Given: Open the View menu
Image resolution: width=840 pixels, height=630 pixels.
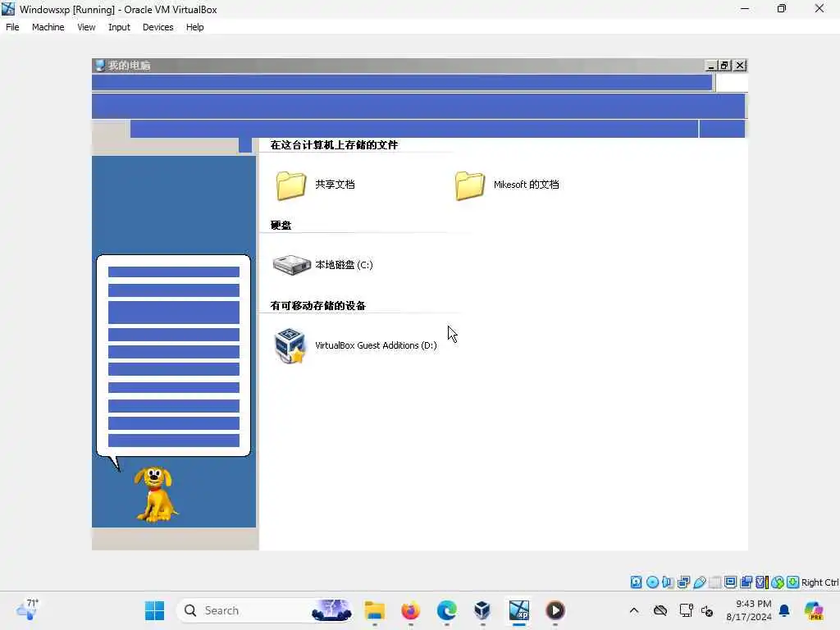Looking at the screenshot, I should (85, 27).
